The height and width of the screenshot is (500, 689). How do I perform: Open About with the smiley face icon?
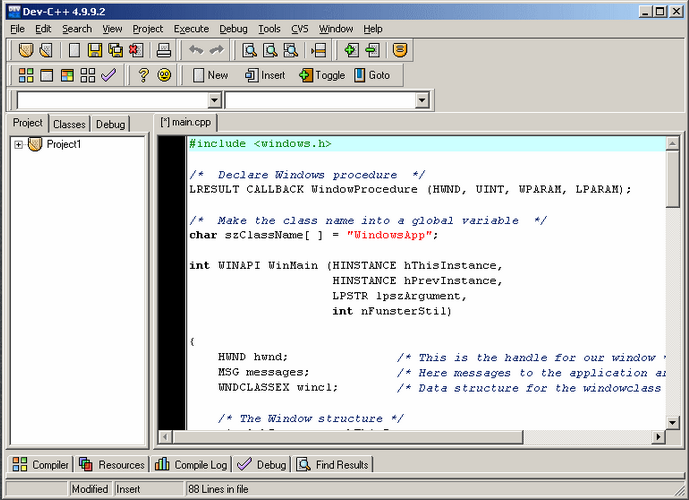(x=164, y=76)
